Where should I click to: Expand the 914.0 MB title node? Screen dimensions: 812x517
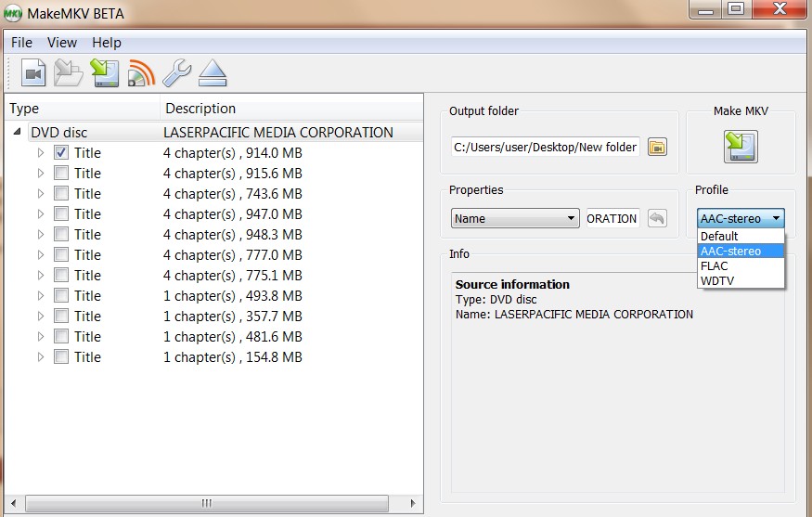coord(41,153)
